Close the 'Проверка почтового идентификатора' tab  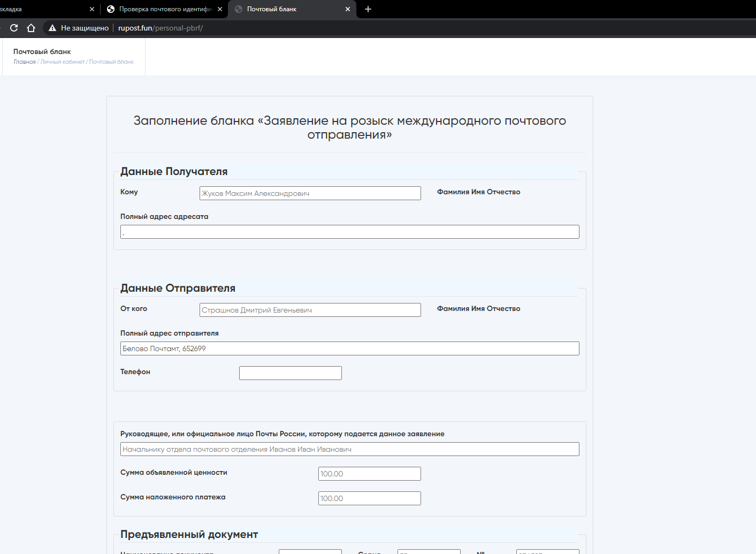(x=220, y=9)
